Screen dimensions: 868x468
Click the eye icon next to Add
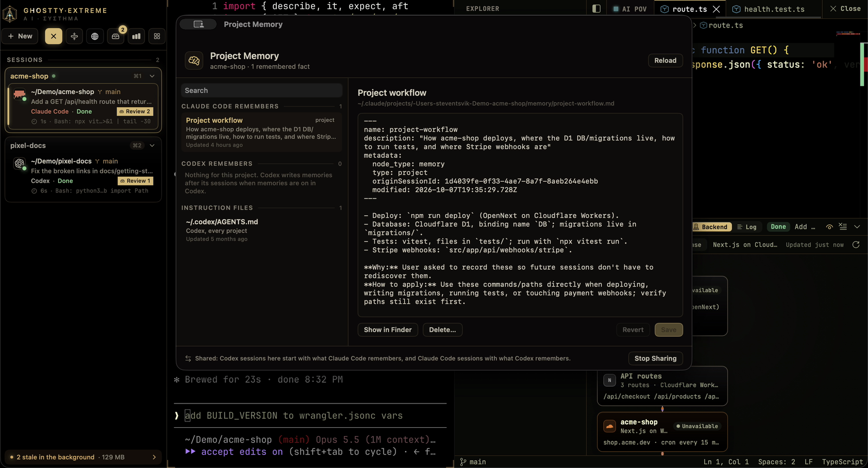click(829, 227)
